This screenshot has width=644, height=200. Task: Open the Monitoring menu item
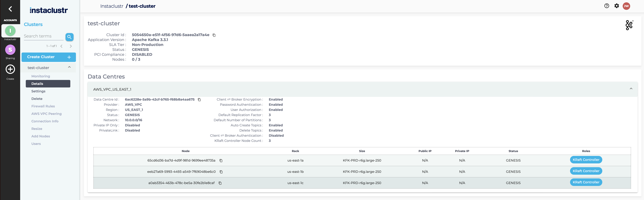coord(41,76)
